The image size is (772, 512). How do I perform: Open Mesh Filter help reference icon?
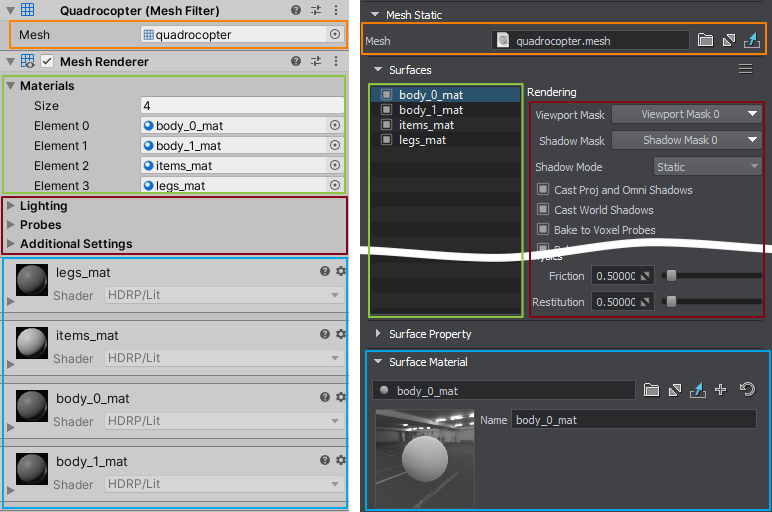tap(295, 10)
